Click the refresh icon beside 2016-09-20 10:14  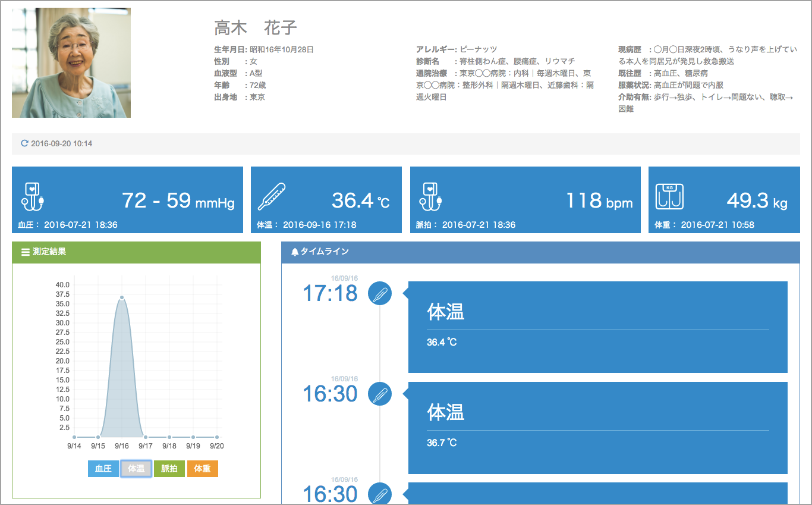[24, 143]
